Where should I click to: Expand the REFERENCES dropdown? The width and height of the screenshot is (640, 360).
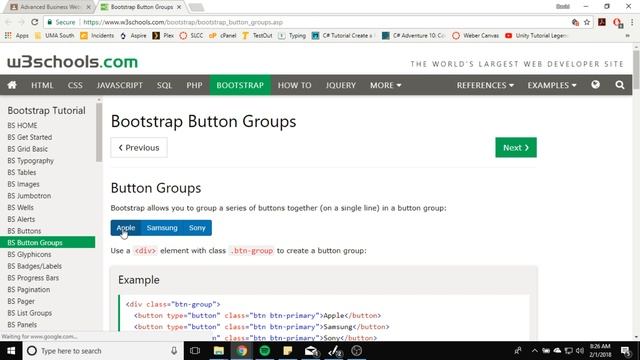[485, 85]
